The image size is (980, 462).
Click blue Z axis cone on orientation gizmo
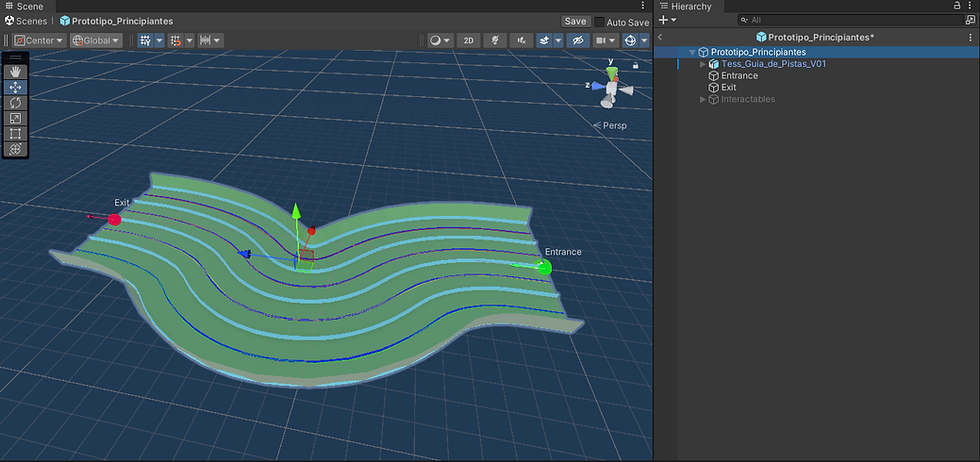pos(597,86)
